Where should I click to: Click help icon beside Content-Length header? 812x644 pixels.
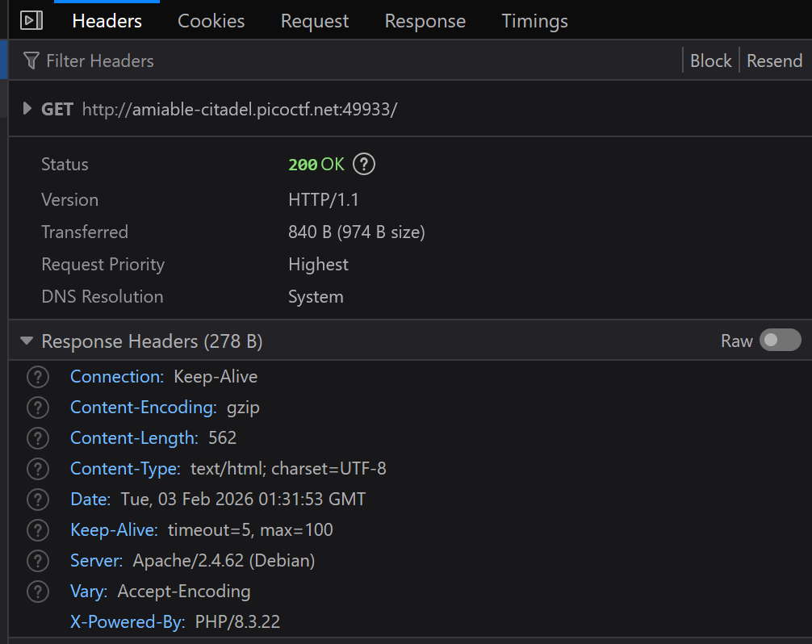pyautogui.click(x=38, y=438)
